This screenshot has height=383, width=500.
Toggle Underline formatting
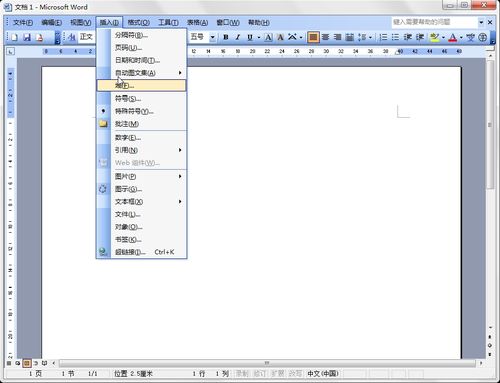pos(250,37)
